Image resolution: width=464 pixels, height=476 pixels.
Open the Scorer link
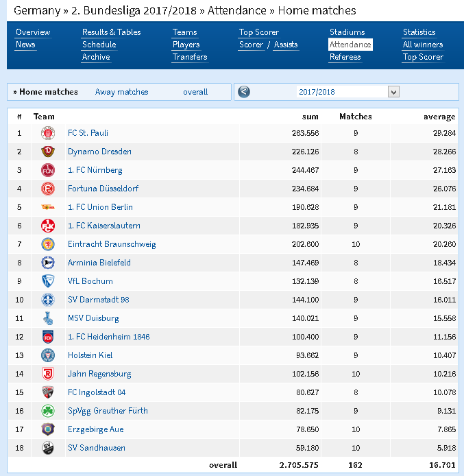(x=251, y=45)
